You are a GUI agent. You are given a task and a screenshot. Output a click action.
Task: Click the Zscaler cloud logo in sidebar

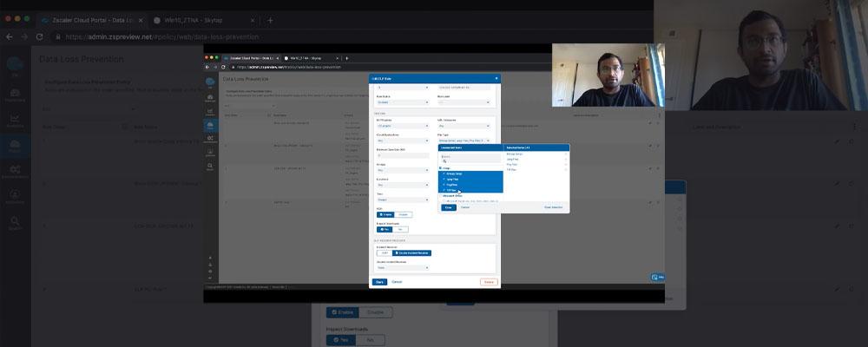point(211,82)
